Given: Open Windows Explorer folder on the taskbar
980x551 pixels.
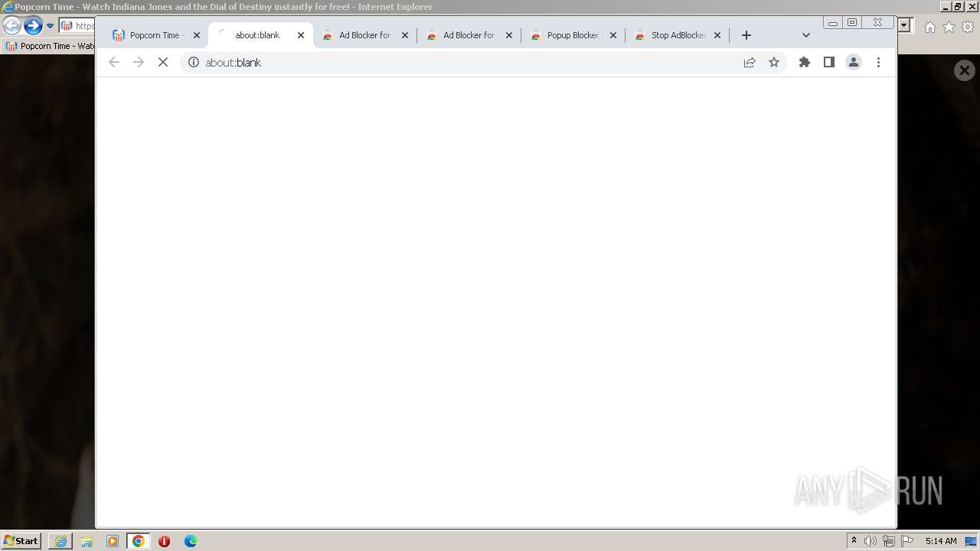Looking at the screenshot, I should click(87, 541).
